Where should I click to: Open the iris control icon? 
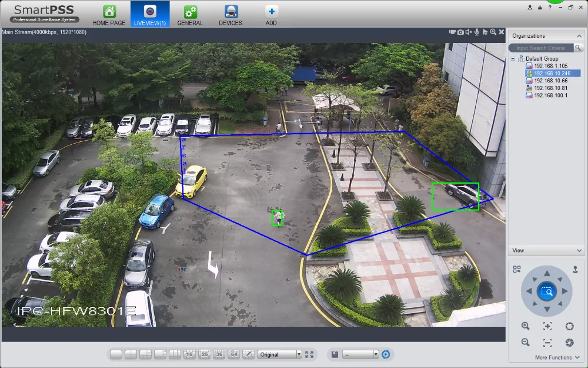click(x=569, y=326)
